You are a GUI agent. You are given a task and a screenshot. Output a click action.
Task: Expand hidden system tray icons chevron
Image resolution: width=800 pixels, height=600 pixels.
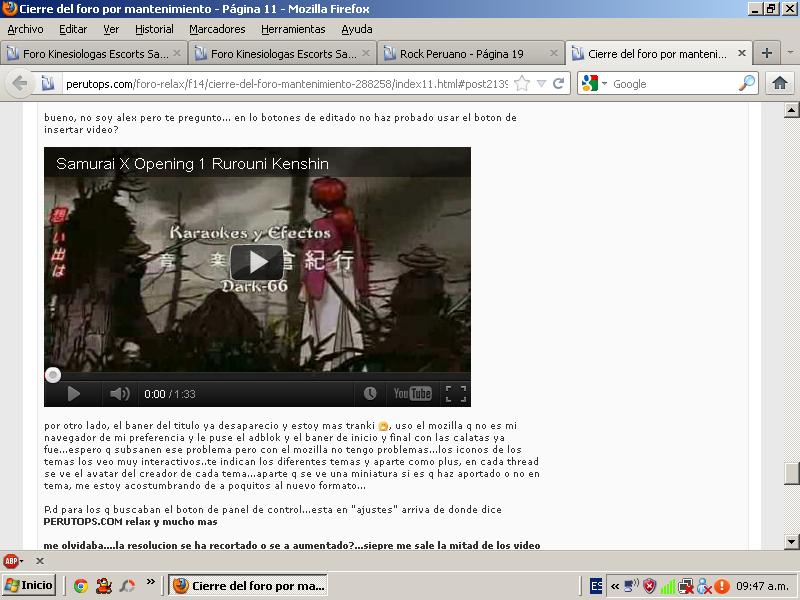tap(615, 586)
